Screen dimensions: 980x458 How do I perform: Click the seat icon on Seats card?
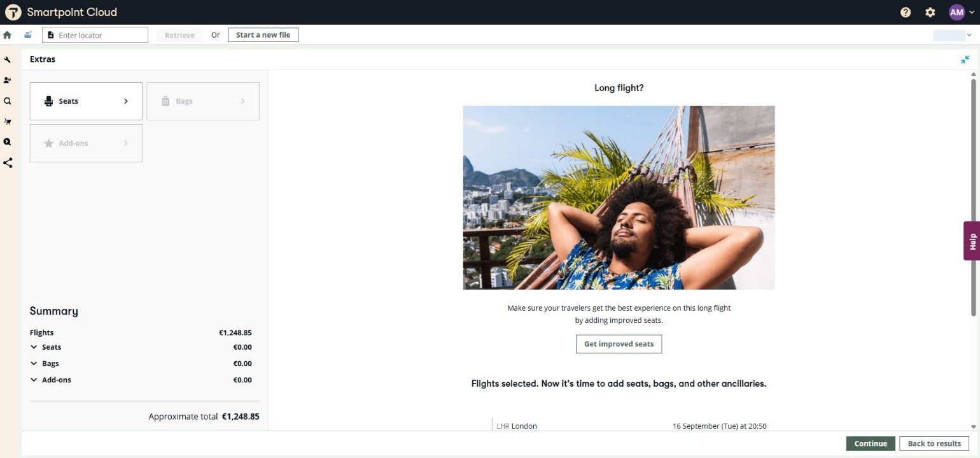(x=48, y=101)
